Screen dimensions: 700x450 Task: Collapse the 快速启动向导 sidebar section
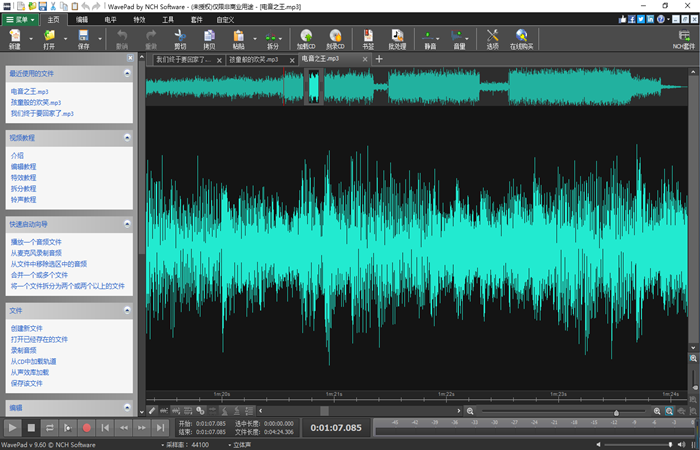(127, 223)
